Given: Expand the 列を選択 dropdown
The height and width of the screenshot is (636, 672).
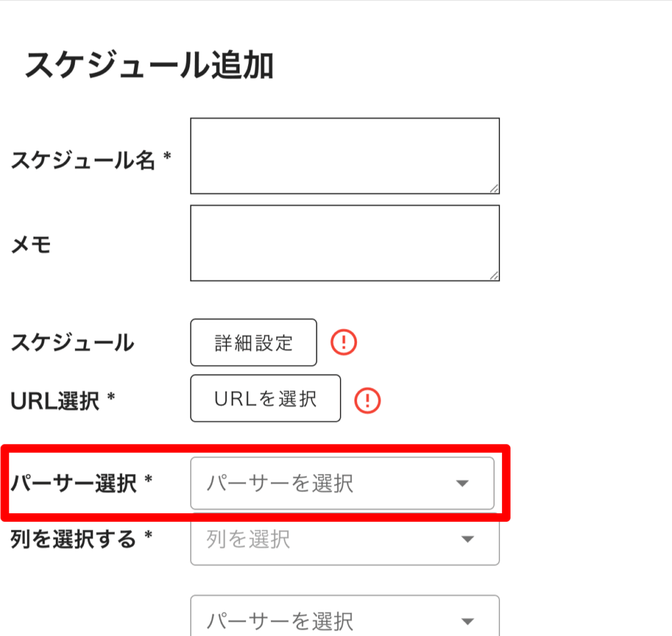Looking at the screenshot, I should pos(344,540).
